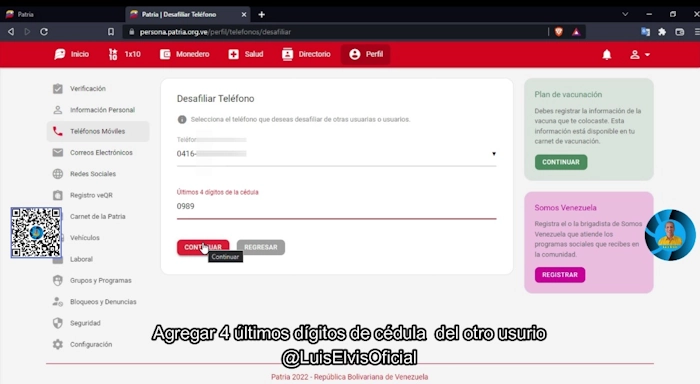Click the Somos Venezuela heading
Screen dimensions: 700x384
point(565,208)
